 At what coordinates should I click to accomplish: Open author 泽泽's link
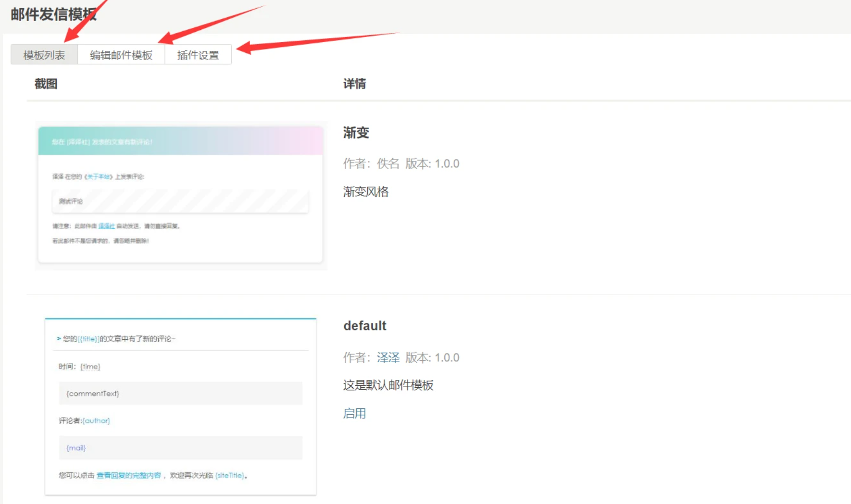(388, 357)
